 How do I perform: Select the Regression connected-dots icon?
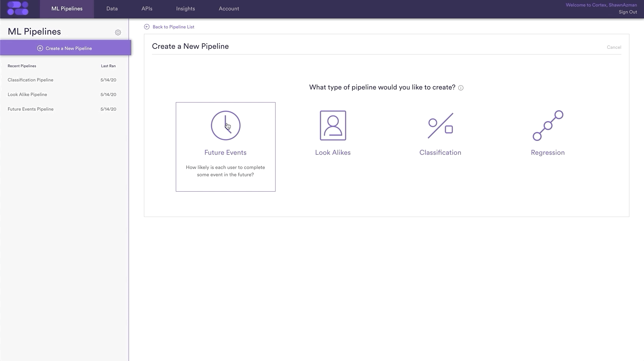pos(548,126)
